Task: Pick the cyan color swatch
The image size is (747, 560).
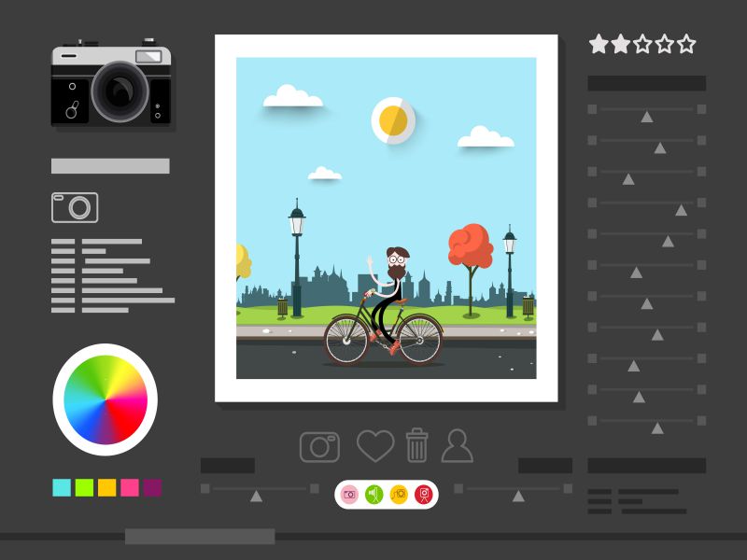Action: (62, 487)
